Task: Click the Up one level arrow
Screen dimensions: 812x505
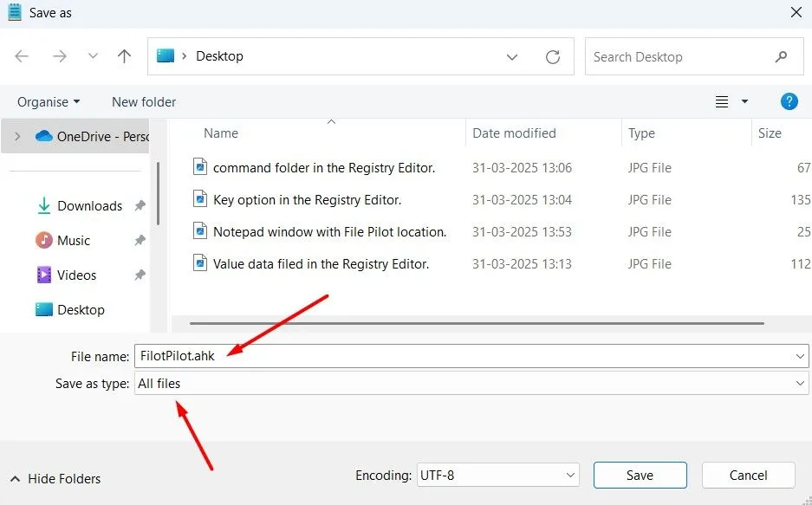Action: pyautogui.click(x=124, y=56)
